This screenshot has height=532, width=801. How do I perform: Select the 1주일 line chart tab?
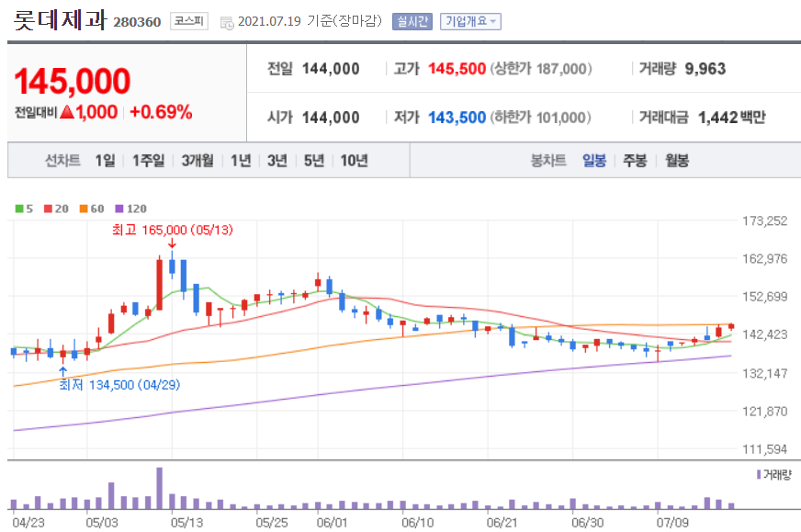coord(148,161)
